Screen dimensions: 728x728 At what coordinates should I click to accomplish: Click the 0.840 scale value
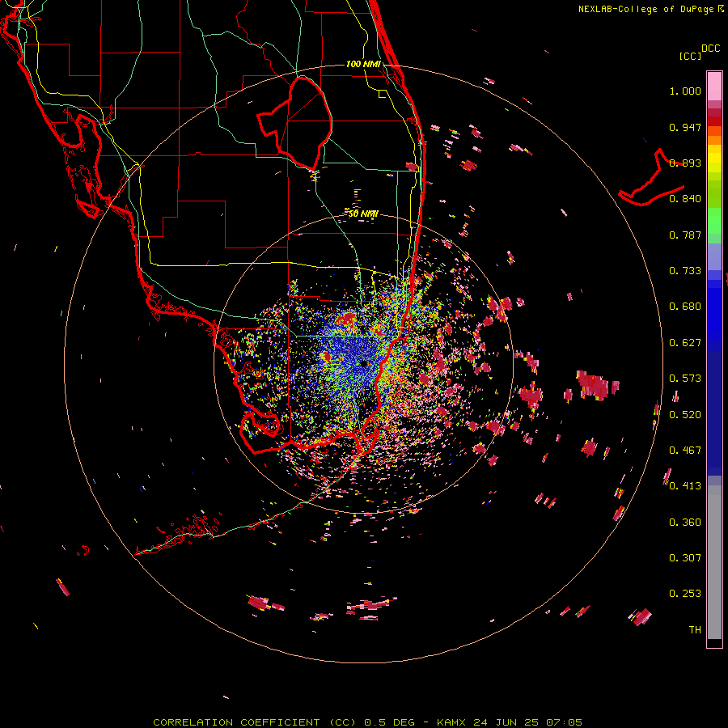pos(685,199)
